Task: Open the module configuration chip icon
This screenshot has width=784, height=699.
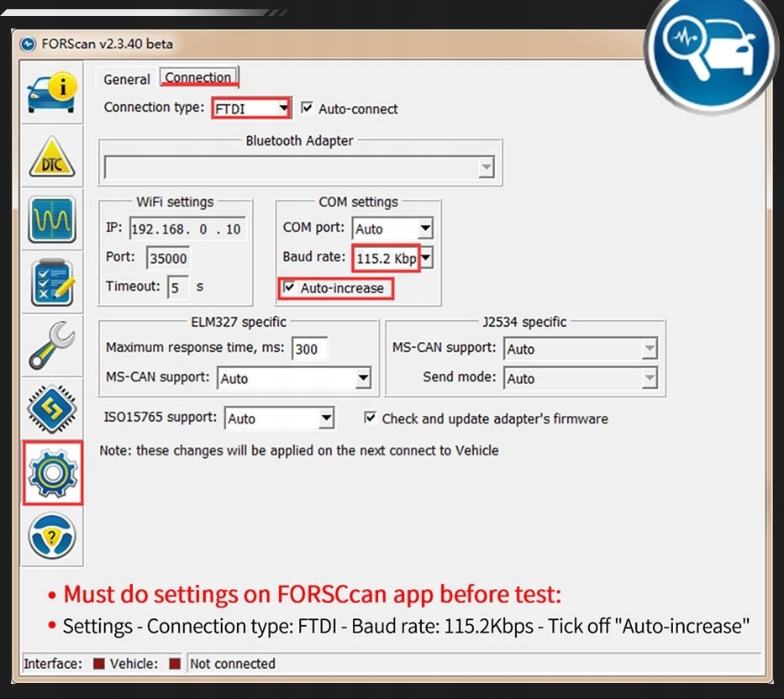Action: point(52,409)
